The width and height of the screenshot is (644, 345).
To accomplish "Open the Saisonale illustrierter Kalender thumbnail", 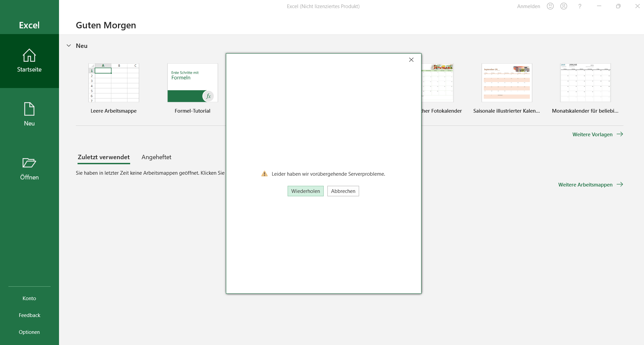I will tap(507, 83).
